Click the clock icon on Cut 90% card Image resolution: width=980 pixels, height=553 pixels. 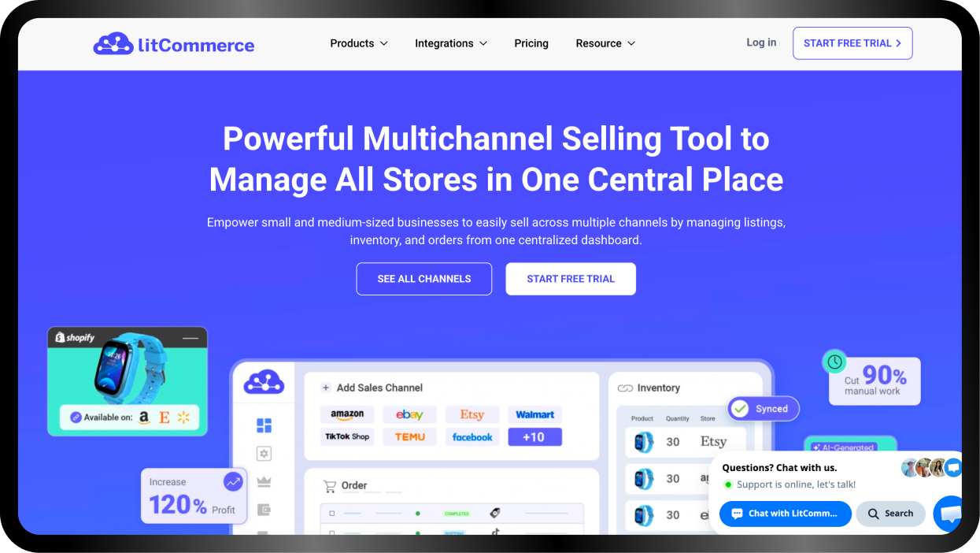tap(834, 362)
